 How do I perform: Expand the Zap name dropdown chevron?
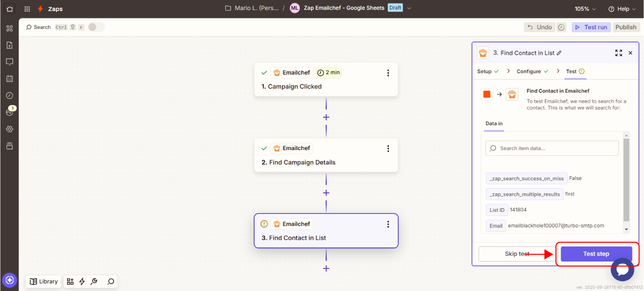pyautogui.click(x=409, y=8)
